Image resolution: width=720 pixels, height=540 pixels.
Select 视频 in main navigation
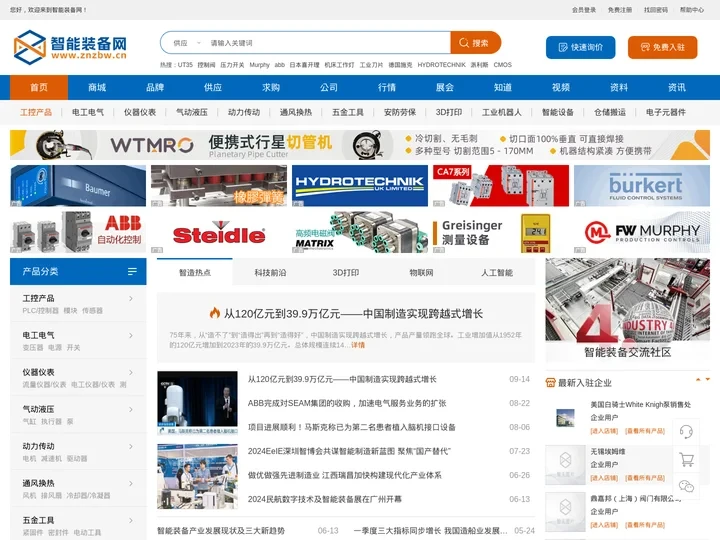click(x=561, y=87)
